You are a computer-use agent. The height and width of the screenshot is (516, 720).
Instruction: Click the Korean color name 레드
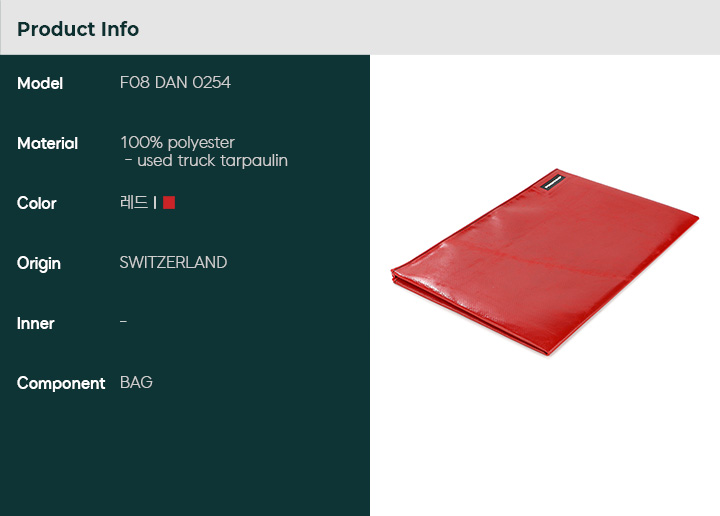coord(134,202)
